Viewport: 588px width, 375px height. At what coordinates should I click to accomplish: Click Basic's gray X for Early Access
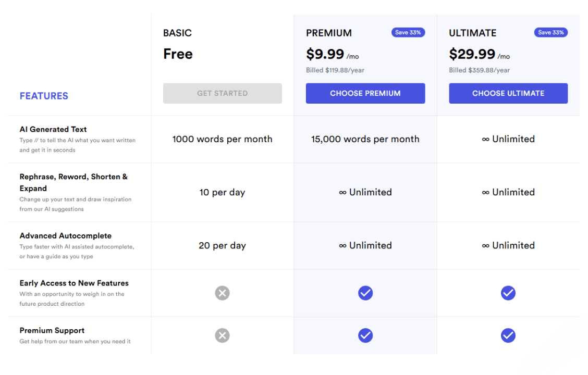click(x=222, y=293)
